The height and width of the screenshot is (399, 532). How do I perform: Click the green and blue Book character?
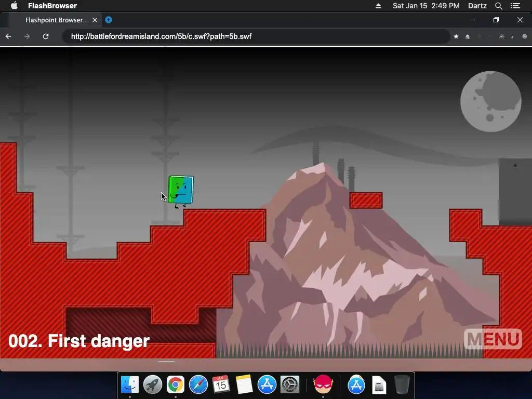181,191
